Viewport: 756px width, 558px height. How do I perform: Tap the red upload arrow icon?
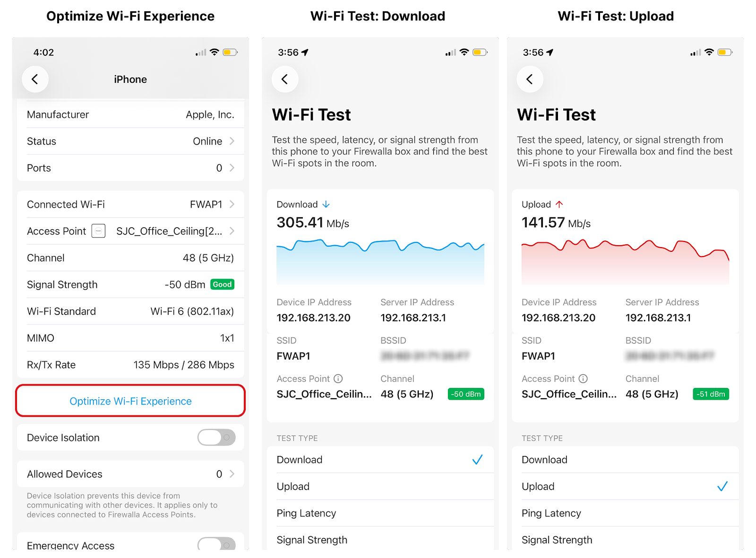point(559,205)
